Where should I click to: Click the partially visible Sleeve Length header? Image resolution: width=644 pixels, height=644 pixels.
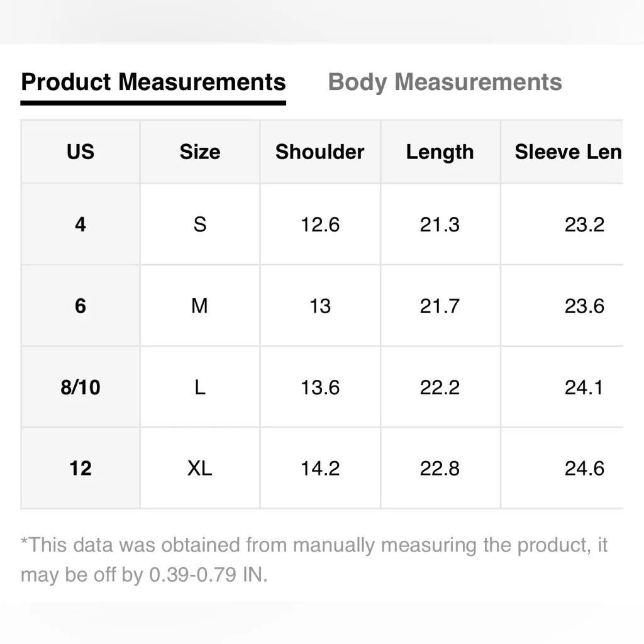point(567,152)
